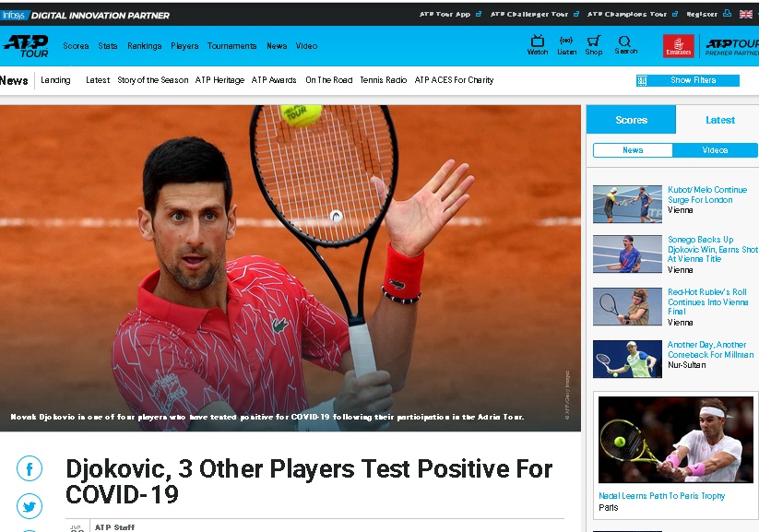Switch to the Latest sidebar tab
Viewport: 759px width, 532px height.
pos(719,120)
